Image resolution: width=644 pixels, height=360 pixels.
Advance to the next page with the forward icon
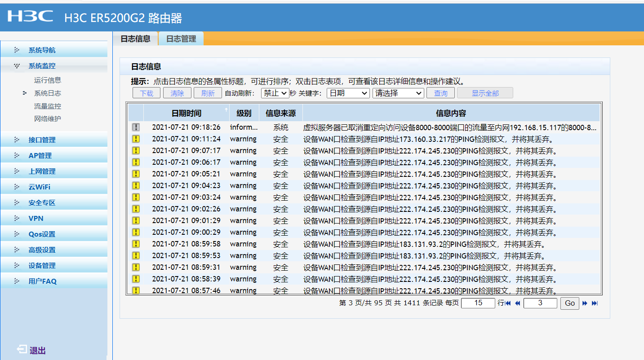click(585, 303)
